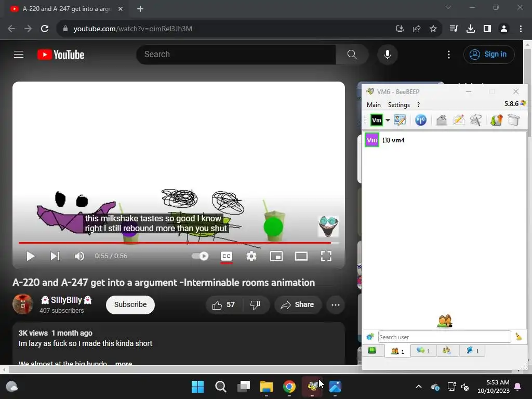This screenshot has height=399, width=532.
Task: Toggle Chrome side panel
Action: pos(487,29)
